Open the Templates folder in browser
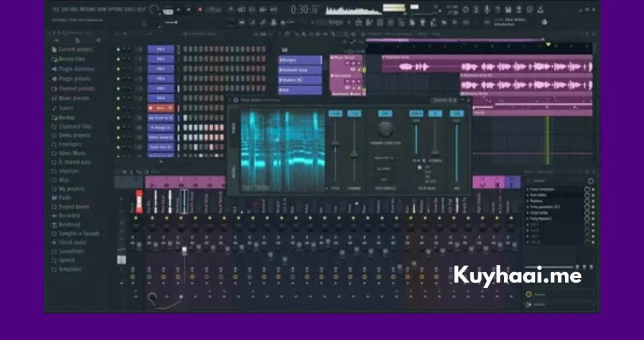Viewport: 644px width, 340px height. pyautogui.click(x=66, y=269)
